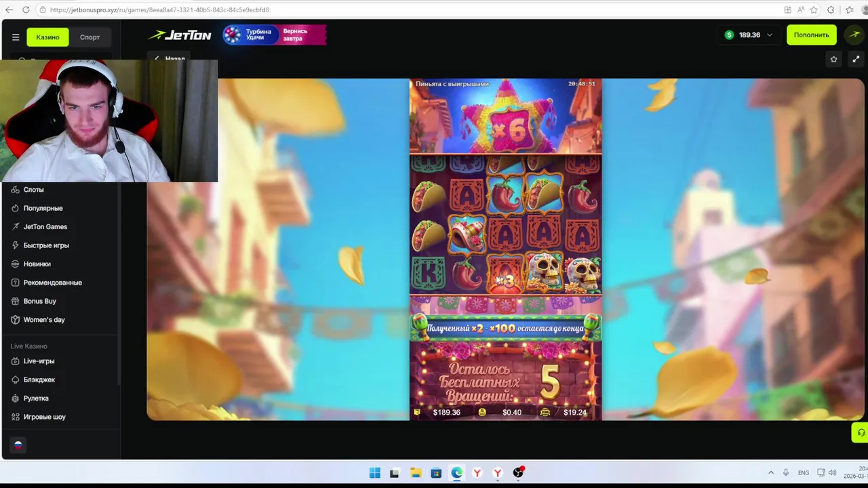
Task: Click the Рекомендованные icon in sidebar
Action: (15, 283)
